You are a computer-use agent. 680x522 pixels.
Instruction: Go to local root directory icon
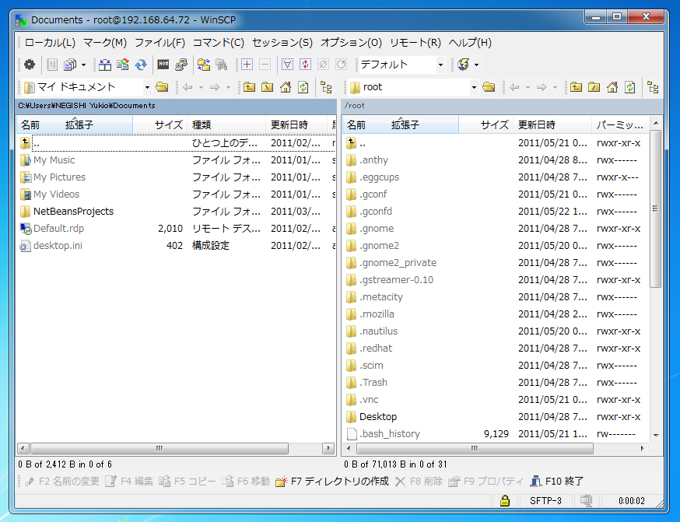click(267, 87)
